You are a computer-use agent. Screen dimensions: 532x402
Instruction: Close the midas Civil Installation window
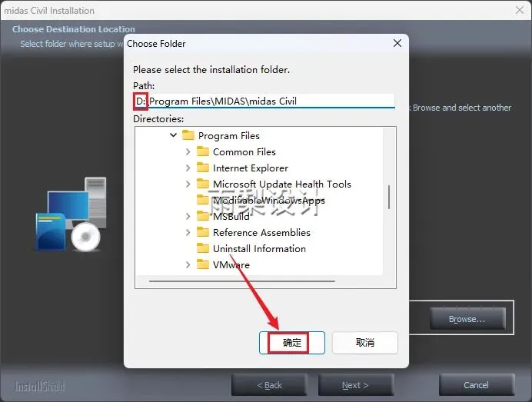click(520, 10)
